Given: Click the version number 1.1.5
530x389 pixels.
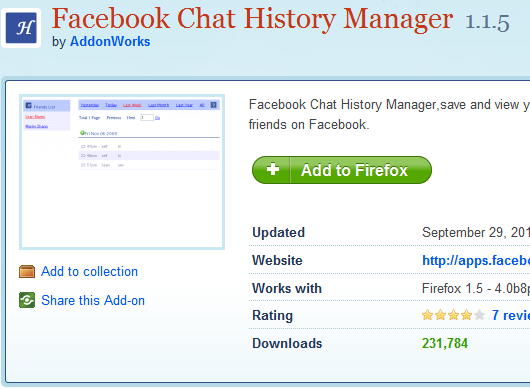Looking at the screenshot, I should click(487, 23).
